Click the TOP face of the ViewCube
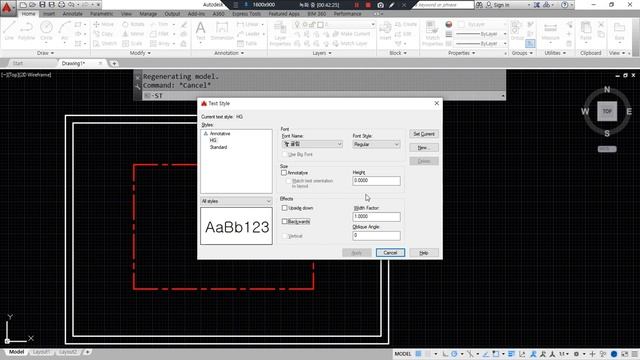This screenshot has height=360, width=640. (x=607, y=111)
